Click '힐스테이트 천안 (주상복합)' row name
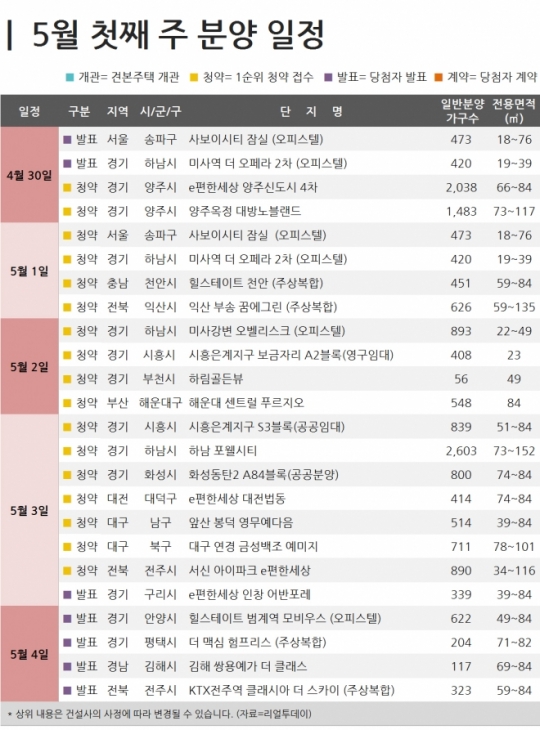The height and width of the screenshot is (730, 540). click(256, 283)
